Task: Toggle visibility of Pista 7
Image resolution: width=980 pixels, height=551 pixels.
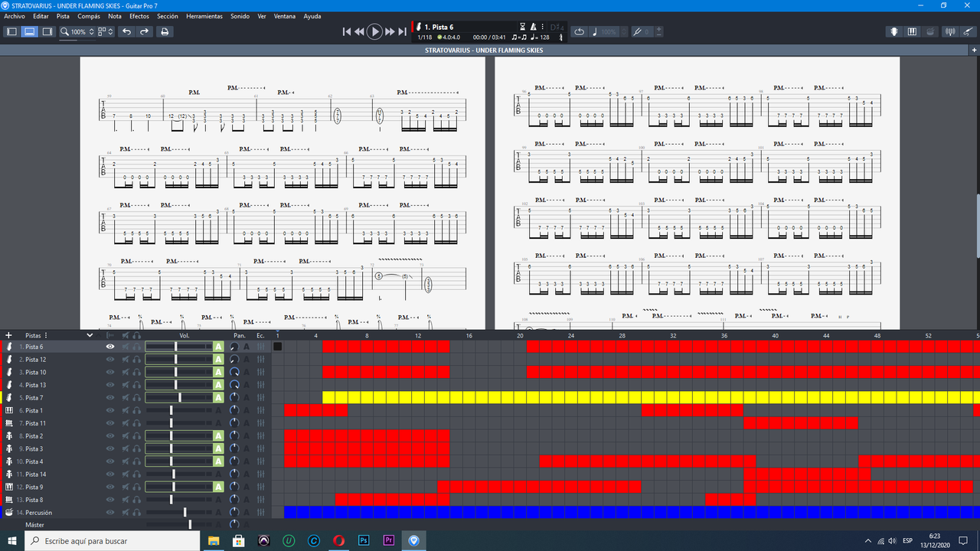Action: tap(110, 398)
